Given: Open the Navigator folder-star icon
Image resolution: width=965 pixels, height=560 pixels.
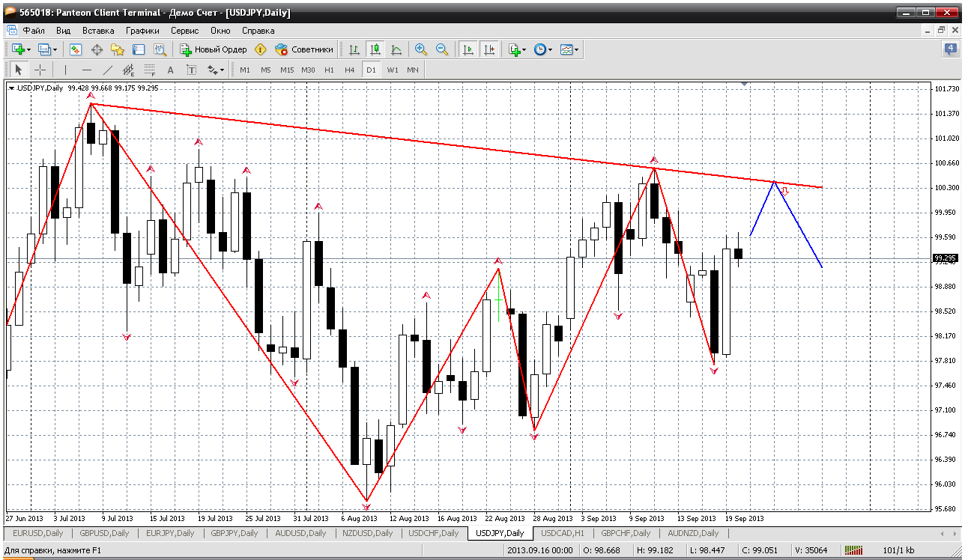Looking at the screenshot, I should [118, 49].
